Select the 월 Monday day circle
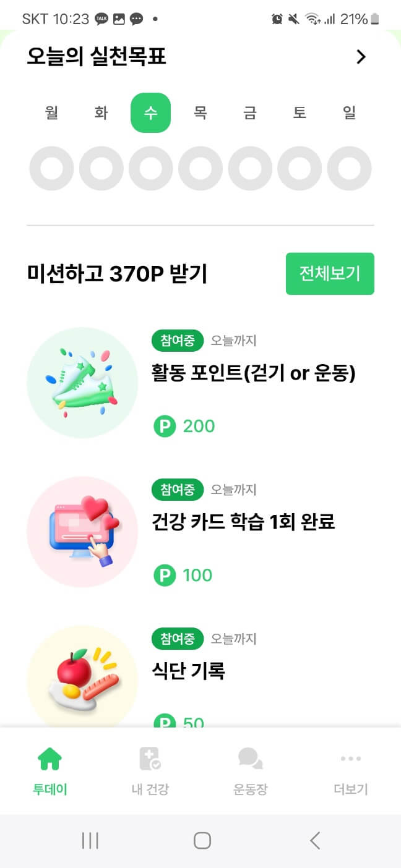Screen dimensions: 401x868 tap(51, 168)
